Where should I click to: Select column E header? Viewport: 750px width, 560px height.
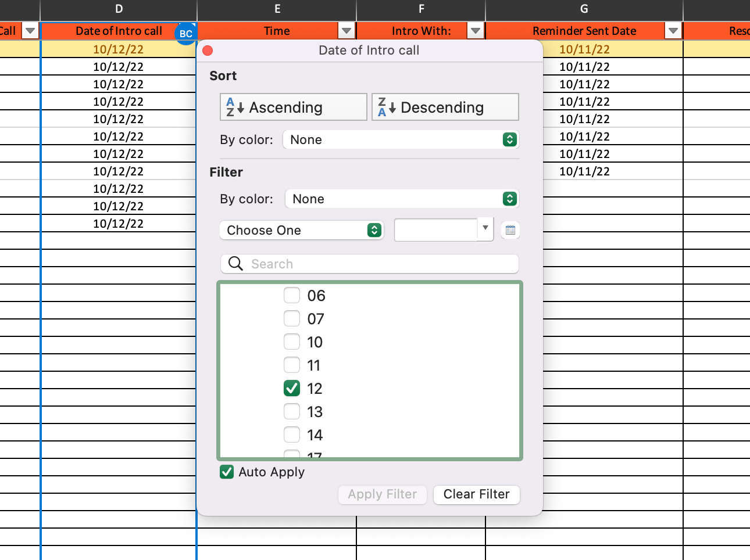(x=277, y=9)
